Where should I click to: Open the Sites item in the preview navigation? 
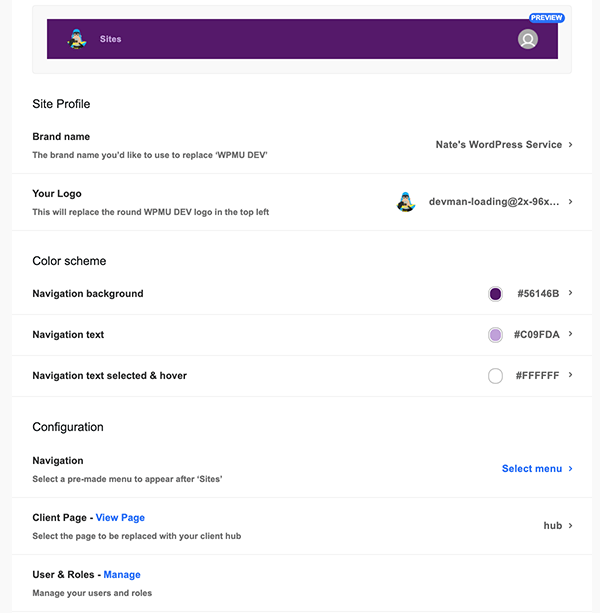tap(110, 39)
